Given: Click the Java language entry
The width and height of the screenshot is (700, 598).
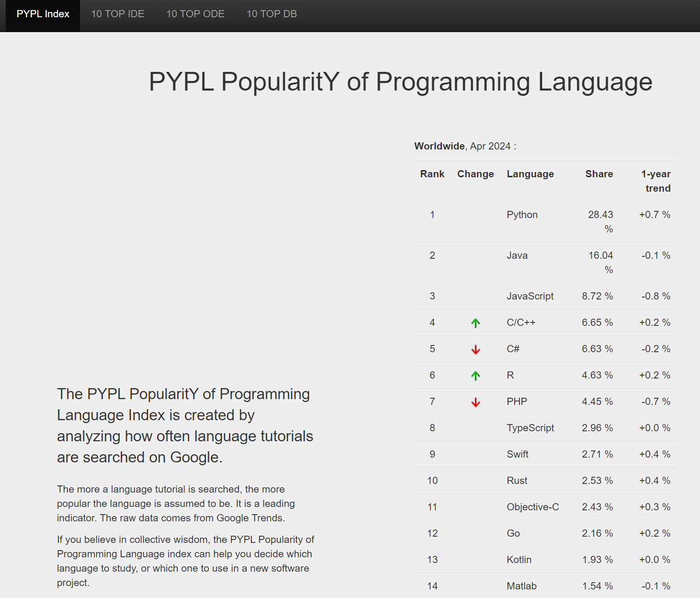Looking at the screenshot, I should pos(517,255).
